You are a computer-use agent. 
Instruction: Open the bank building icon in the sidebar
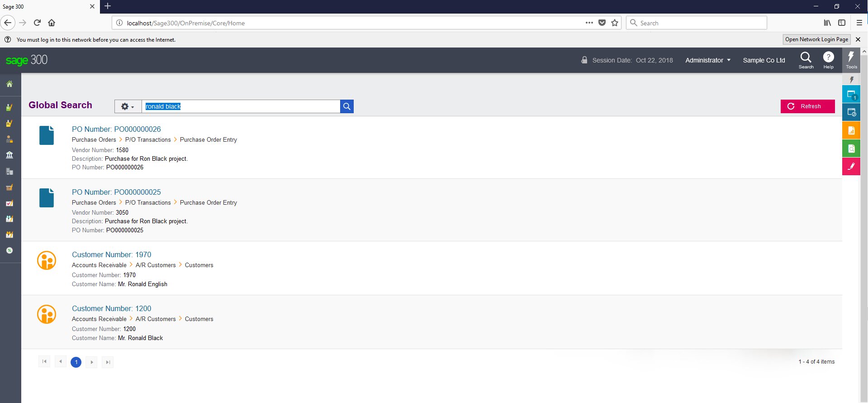pos(9,155)
